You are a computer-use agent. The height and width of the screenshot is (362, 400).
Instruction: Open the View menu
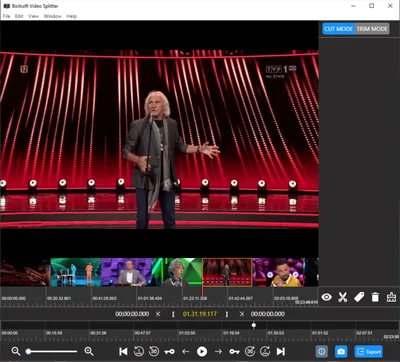tap(33, 16)
